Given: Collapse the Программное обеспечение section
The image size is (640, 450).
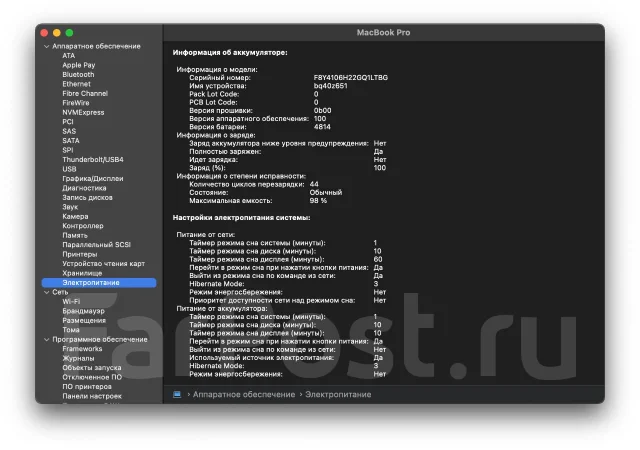Looking at the screenshot, I should coord(47,339).
